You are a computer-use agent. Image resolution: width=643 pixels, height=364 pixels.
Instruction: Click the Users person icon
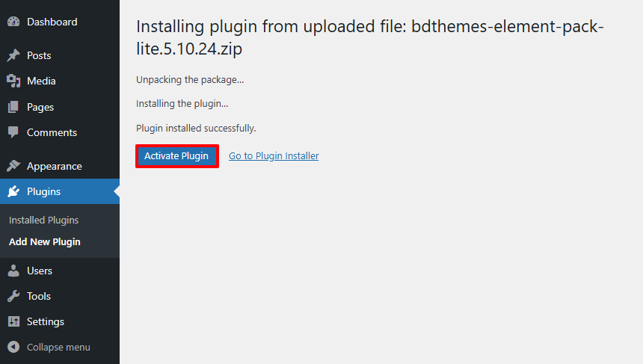pos(13,271)
